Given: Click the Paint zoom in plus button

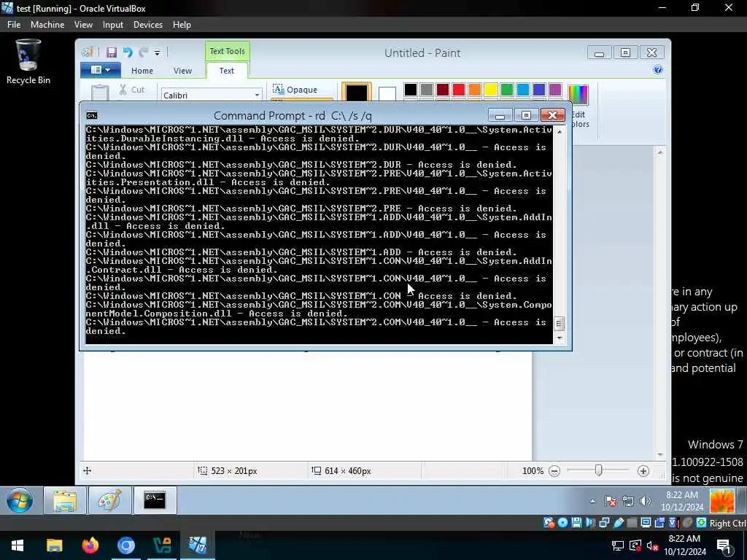Looking at the screenshot, I should point(643,471).
